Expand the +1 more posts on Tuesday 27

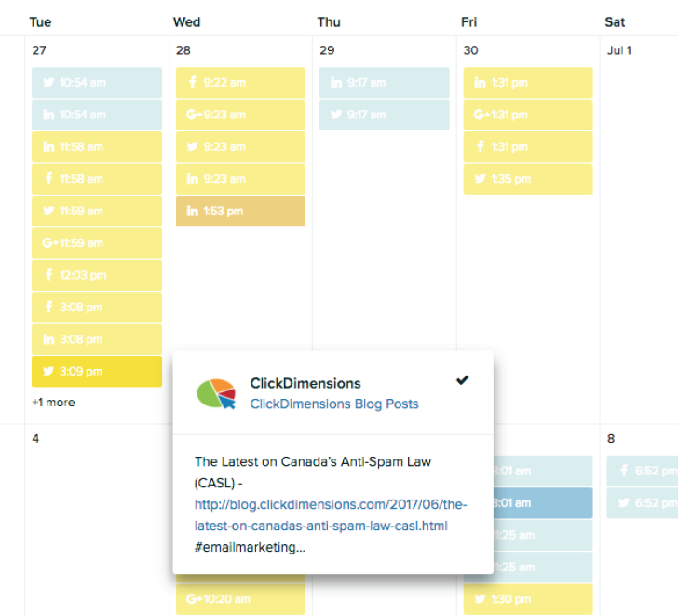[54, 403]
